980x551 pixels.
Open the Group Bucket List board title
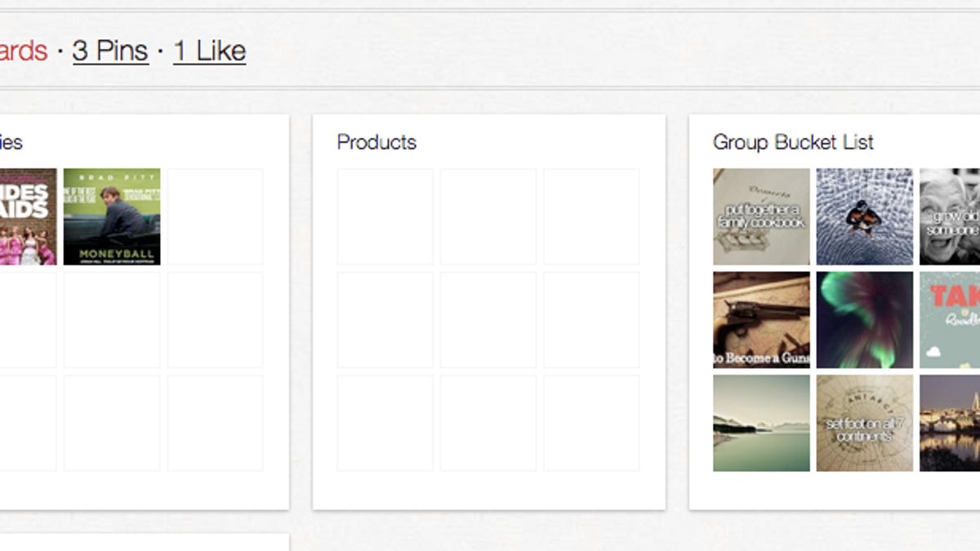[793, 142]
